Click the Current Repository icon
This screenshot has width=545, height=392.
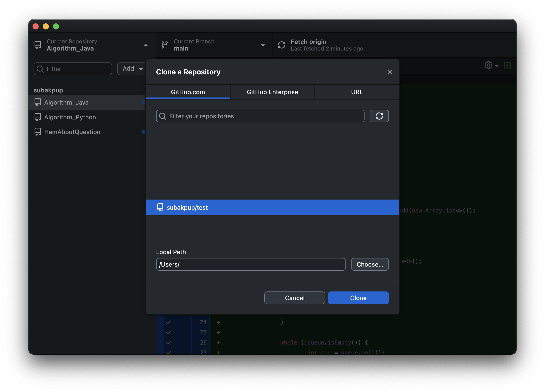(38, 45)
